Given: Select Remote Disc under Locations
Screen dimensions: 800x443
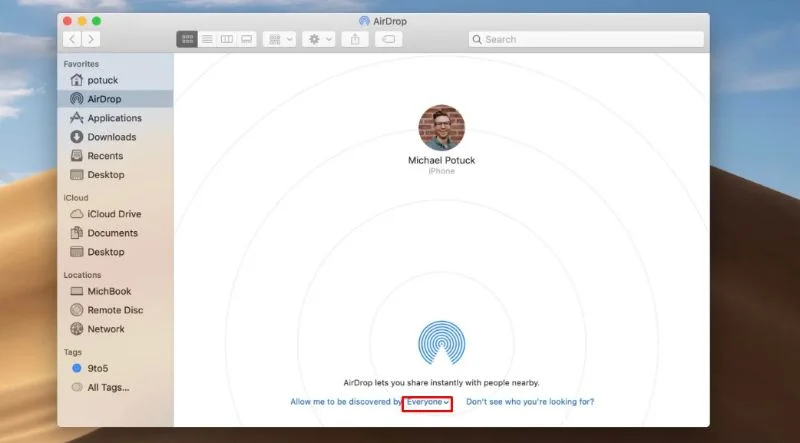Looking at the screenshot, I should [115, 310].
